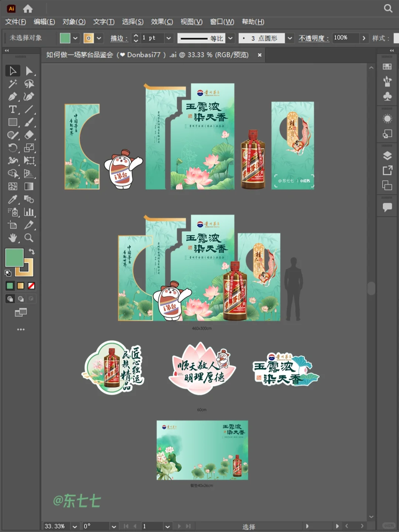
Task: Pick the Eyedropper tool
Action: (x=13, y=199)
